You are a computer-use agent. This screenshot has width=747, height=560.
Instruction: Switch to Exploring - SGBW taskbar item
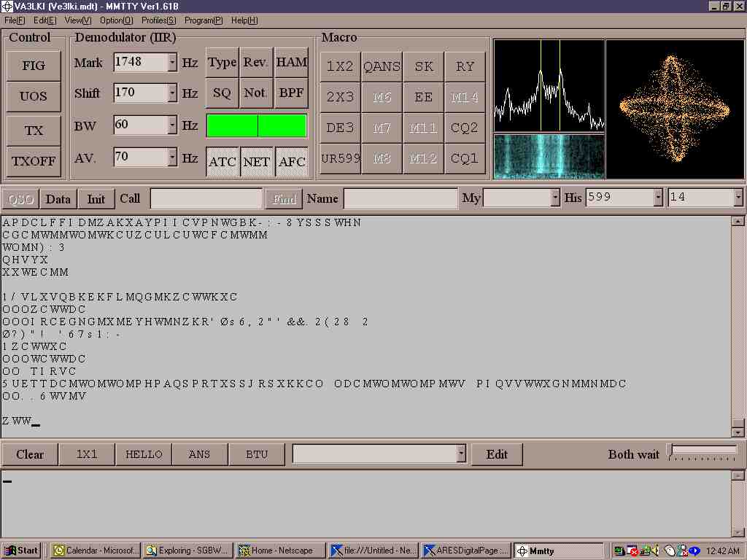point(188,551)
